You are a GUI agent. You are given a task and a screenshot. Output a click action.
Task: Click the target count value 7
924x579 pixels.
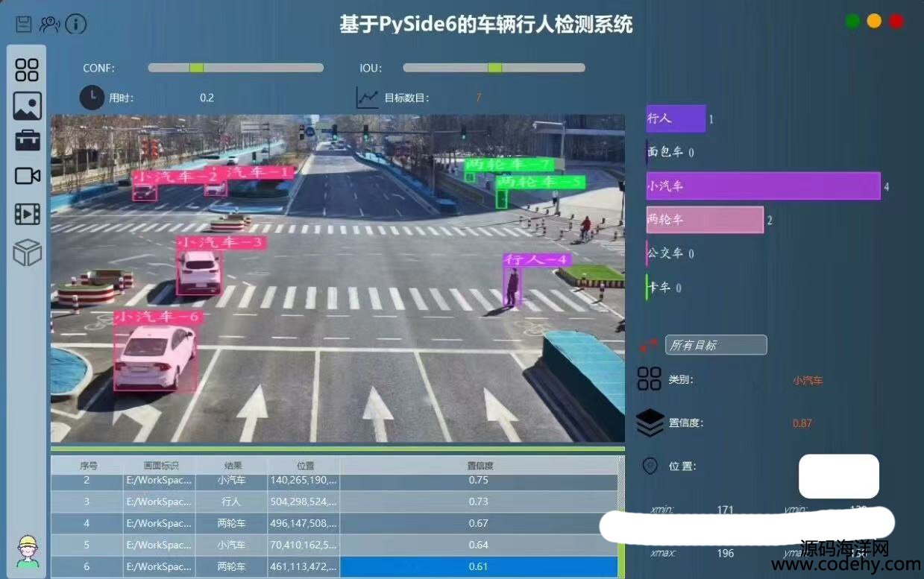point(479,98)
